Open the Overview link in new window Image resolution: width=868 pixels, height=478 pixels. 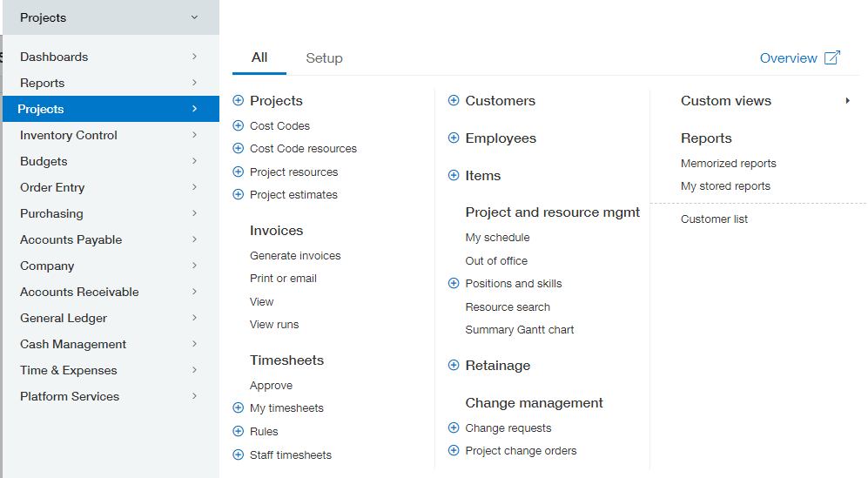(x=799, y=58)
